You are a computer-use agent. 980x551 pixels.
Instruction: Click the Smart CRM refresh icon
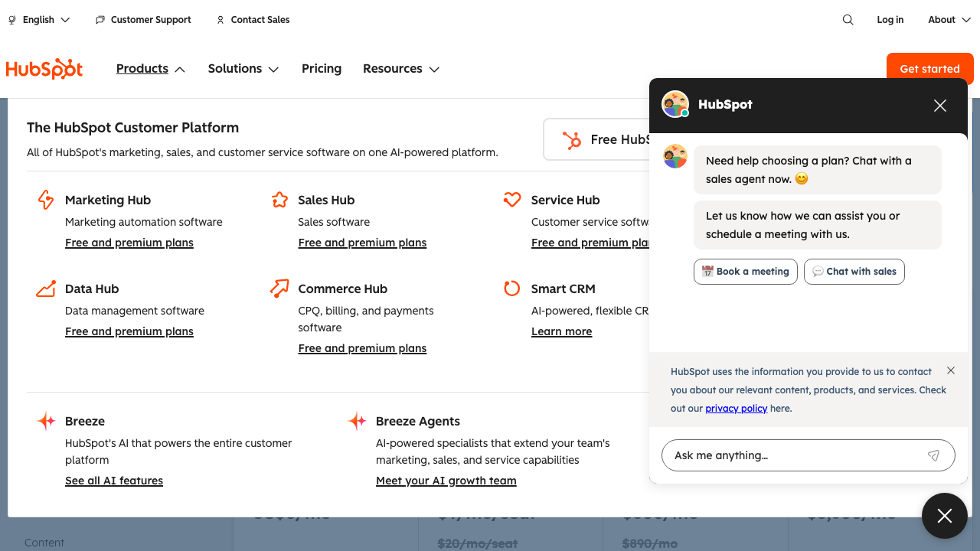512,289
